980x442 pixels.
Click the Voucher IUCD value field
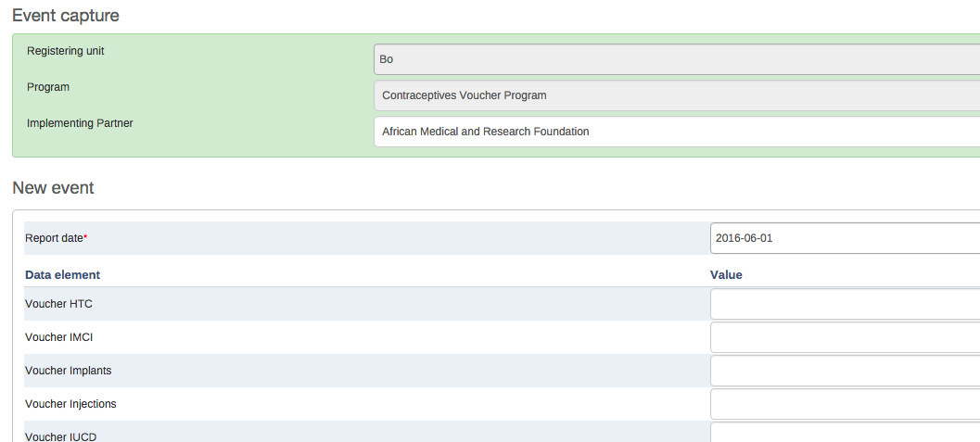[x=844, y=433]
